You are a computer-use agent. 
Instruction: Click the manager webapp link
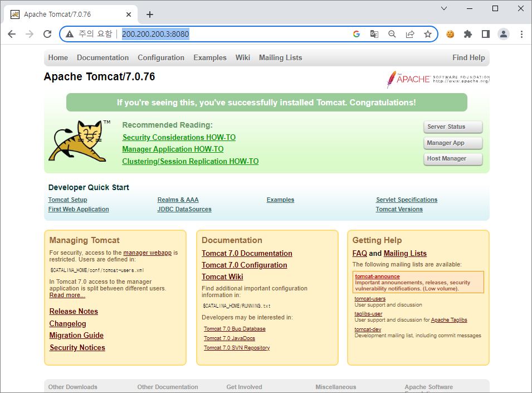point(147,253)
